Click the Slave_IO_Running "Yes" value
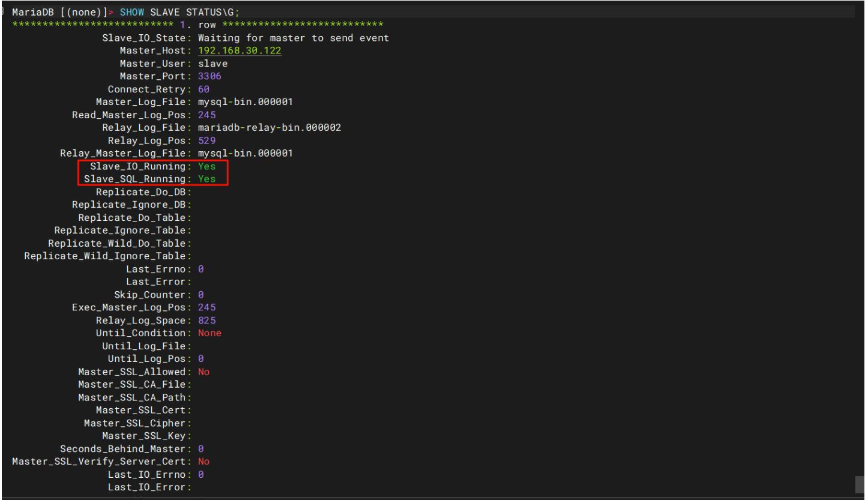Viewport: 868px width, 500px height. [206, 166]
